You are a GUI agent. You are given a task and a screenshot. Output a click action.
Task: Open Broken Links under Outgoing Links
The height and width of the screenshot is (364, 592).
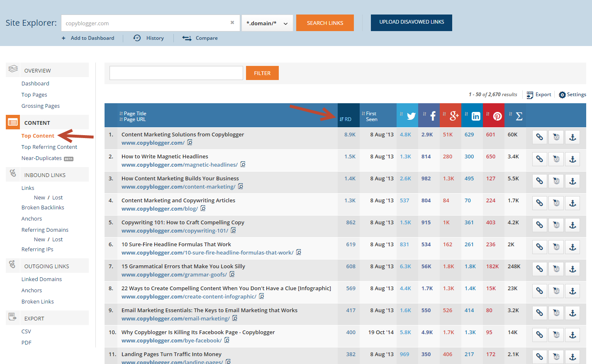(x=38, y=302)
